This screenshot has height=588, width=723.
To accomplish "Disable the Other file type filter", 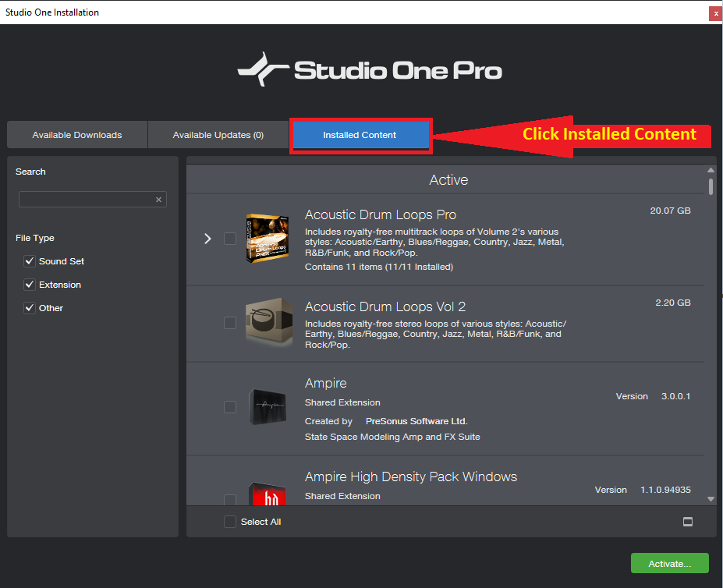I will tap(30, 308).
